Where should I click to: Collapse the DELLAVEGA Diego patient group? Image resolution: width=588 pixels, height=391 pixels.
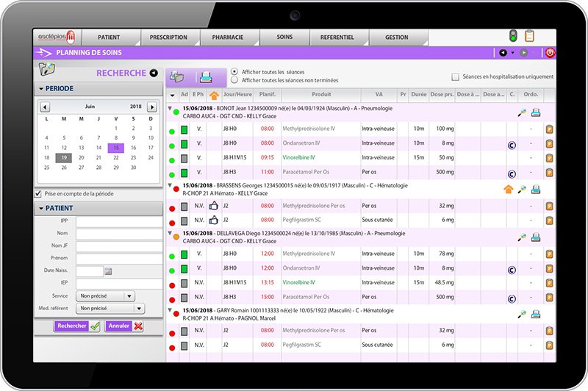(x=170, y=233)
